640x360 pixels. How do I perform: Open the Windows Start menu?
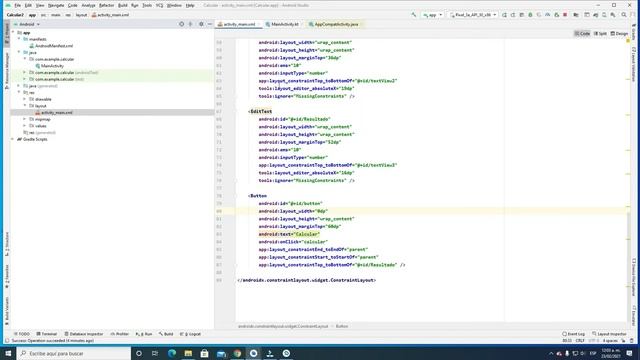point(8,353)
